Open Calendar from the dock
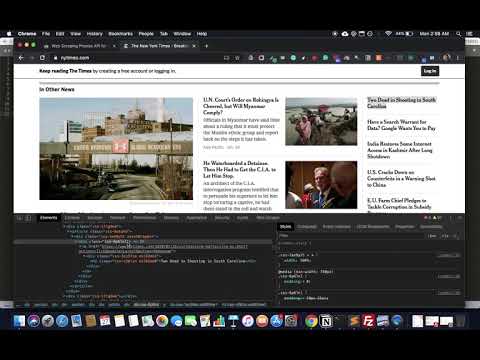Screen dimensions: 480x360 (x=105, y=321)
